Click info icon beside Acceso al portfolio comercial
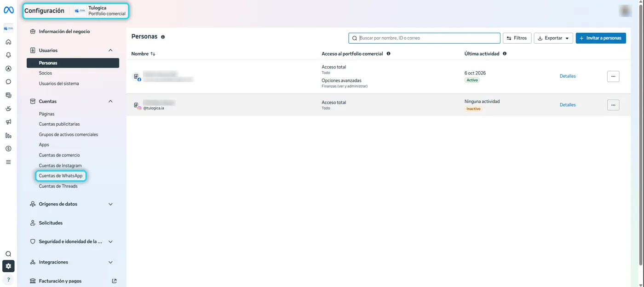This screenshot has width=644, height=287. 388,54
